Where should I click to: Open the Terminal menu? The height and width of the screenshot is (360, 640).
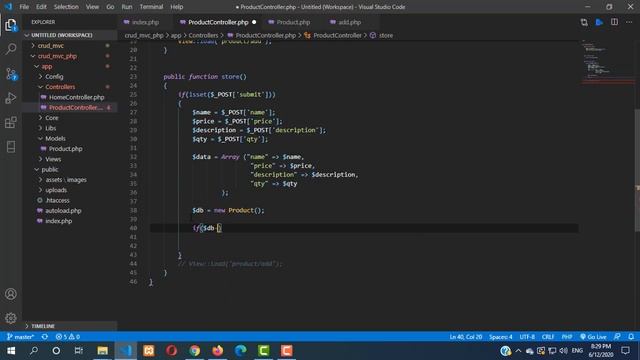pos(151,7)
